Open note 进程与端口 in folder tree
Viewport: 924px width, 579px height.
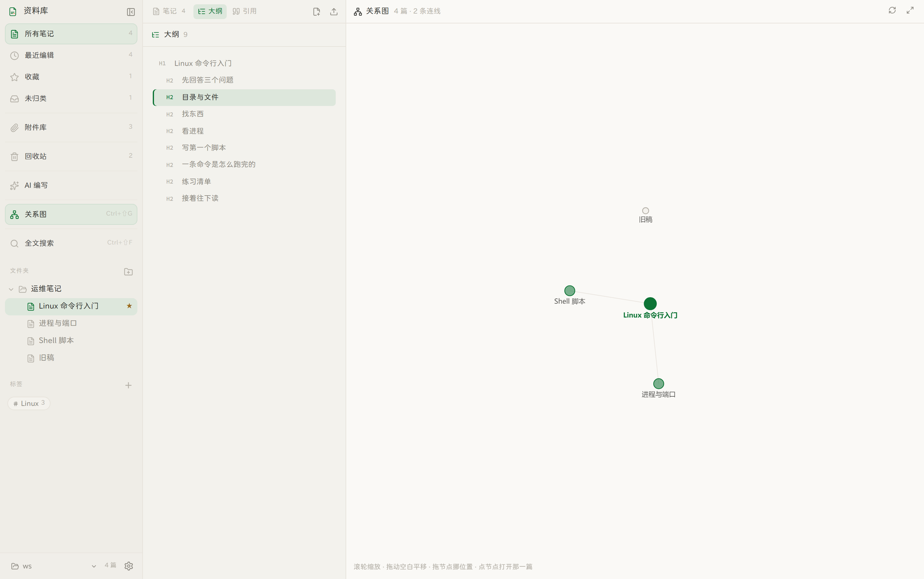71,323
